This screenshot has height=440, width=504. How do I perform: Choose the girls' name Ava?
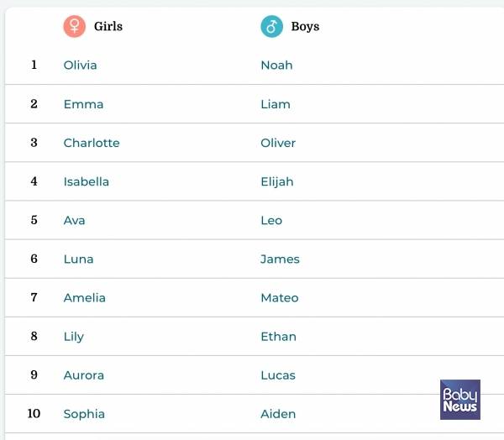coord(75,220)
